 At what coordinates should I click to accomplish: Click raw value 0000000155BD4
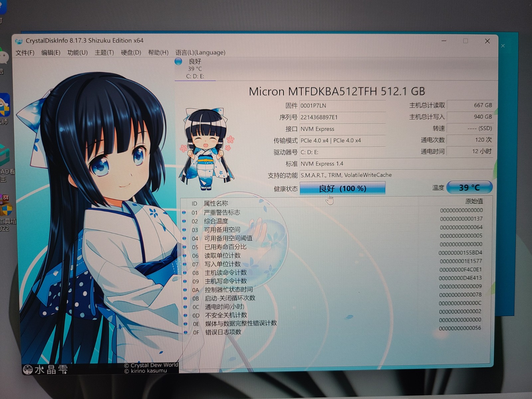[460, 253]
